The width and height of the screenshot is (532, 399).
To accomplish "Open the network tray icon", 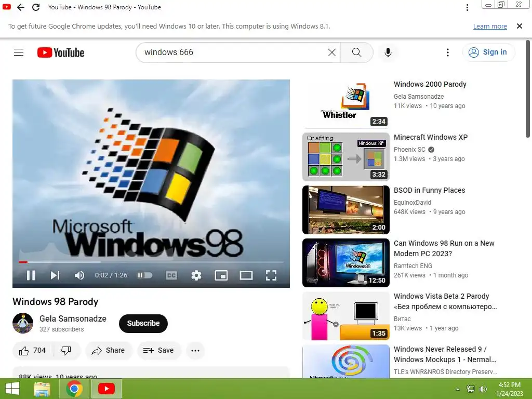I will point(471,389).
